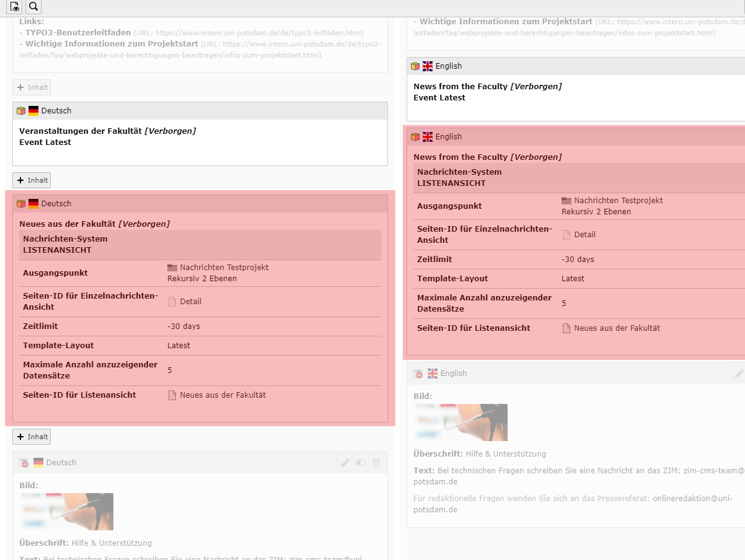Click Inhalt button above highlighted Deutsch news element
Viewport: 745px width, 560px height.
(x=32, y=180)
